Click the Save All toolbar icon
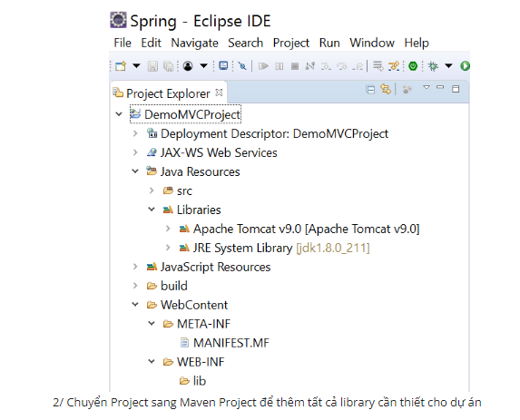Image resolution: width=520 pixels, height=420 pixels. (169, 66)
